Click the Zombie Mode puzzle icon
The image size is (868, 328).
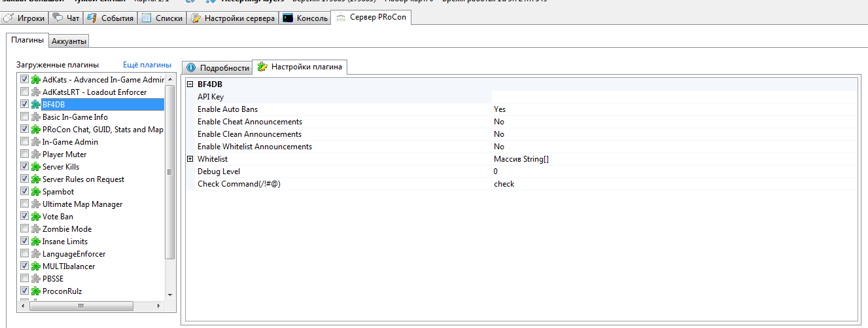(35, 229)
